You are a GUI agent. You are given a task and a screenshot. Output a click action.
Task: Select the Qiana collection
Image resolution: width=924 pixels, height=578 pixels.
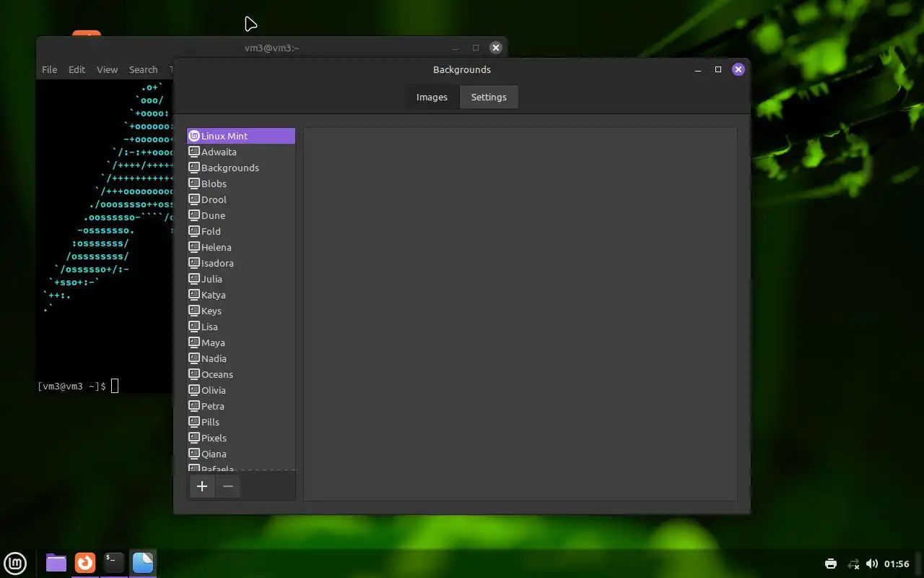(x=241, y=454)
